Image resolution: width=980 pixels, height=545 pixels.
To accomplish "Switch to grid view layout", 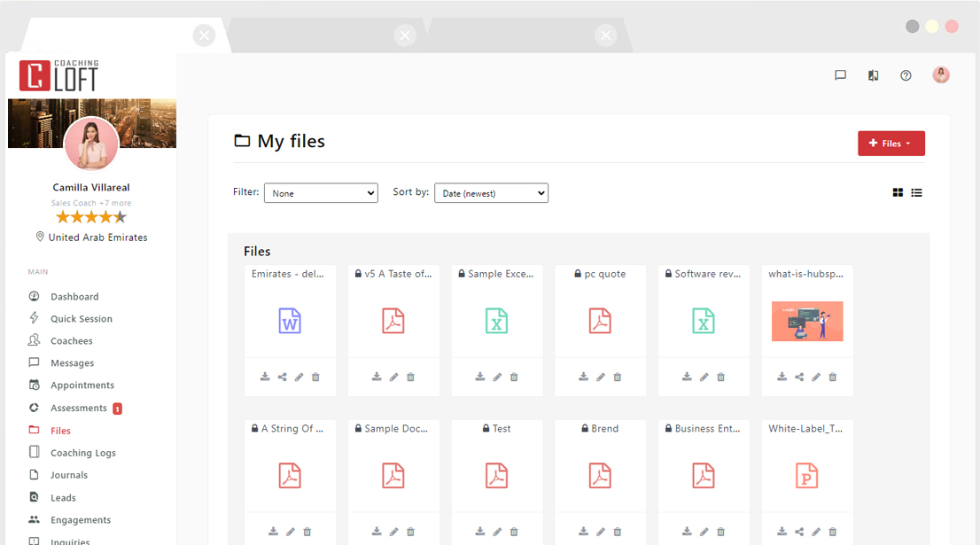I will (898, 192).
